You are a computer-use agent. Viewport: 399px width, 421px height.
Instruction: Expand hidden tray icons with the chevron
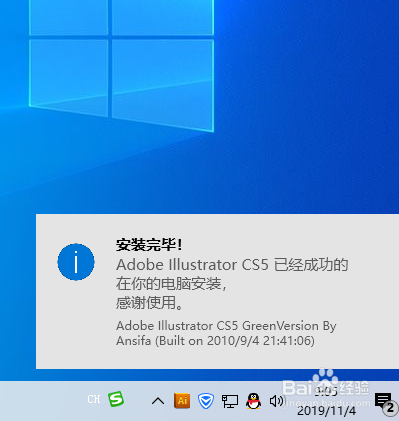[x=158, y=401]
